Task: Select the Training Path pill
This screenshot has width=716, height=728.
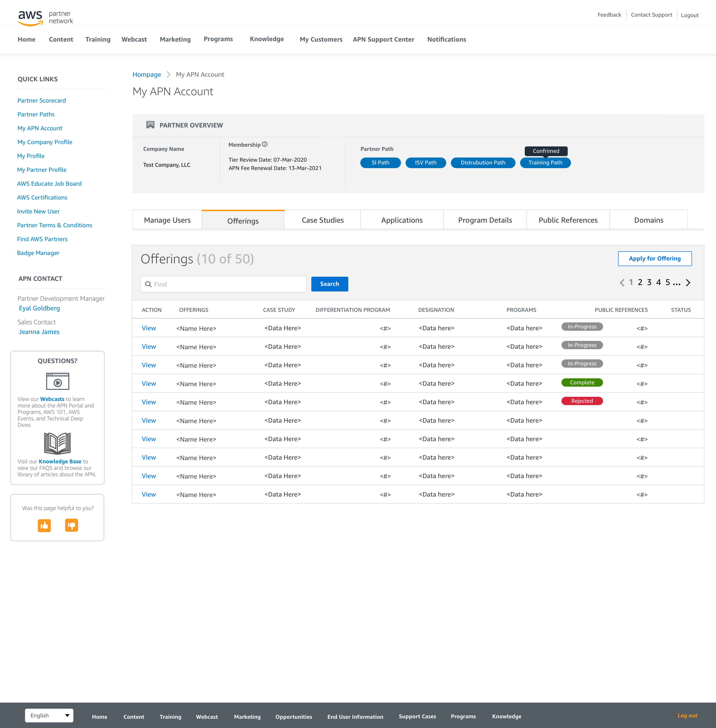Action: [545, 163]
